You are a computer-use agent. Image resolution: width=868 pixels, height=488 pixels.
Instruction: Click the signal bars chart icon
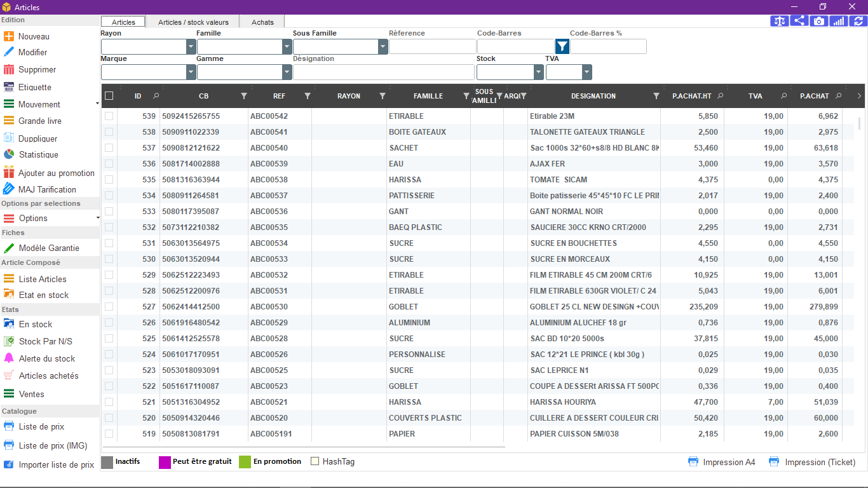pyautogui.click(x=839, y=21)
